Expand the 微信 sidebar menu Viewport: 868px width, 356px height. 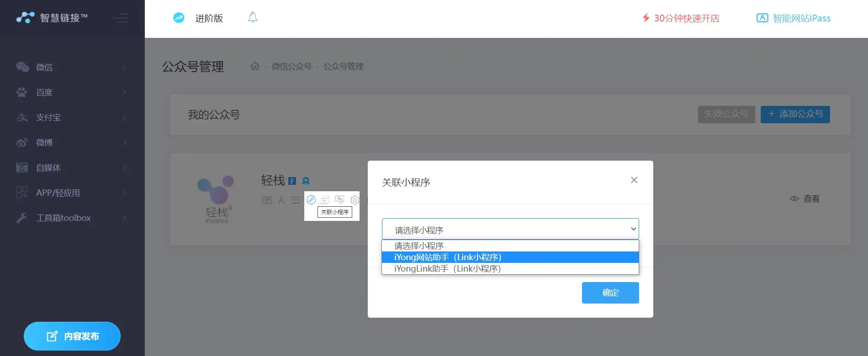coord(72,67)
